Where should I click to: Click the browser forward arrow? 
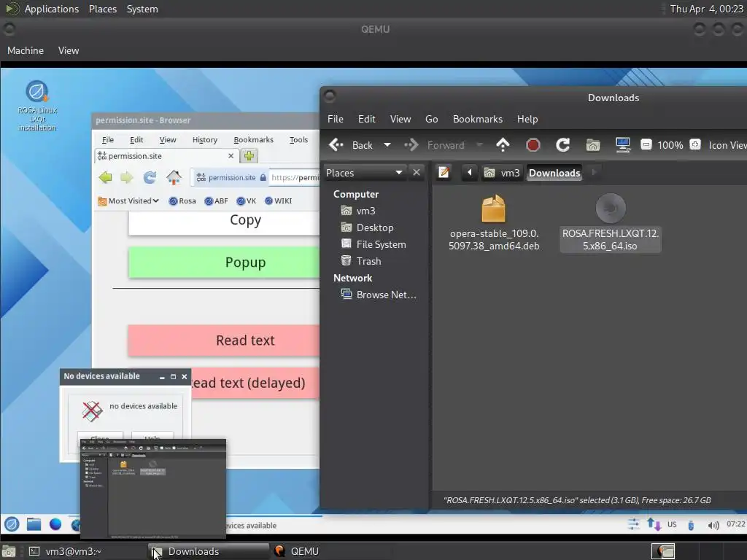(x=127, y=178)
